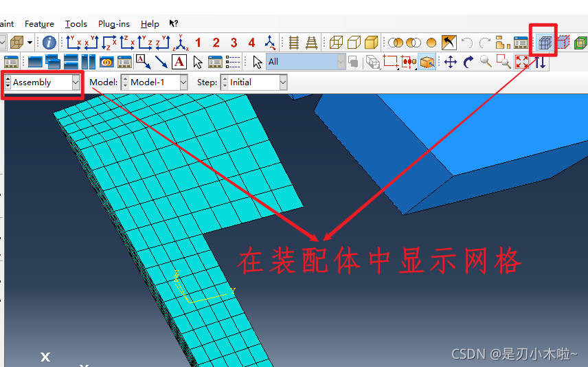
Task: Toggle mesh display in assembly
Action: pyautogui.click(x=544, y=43)
